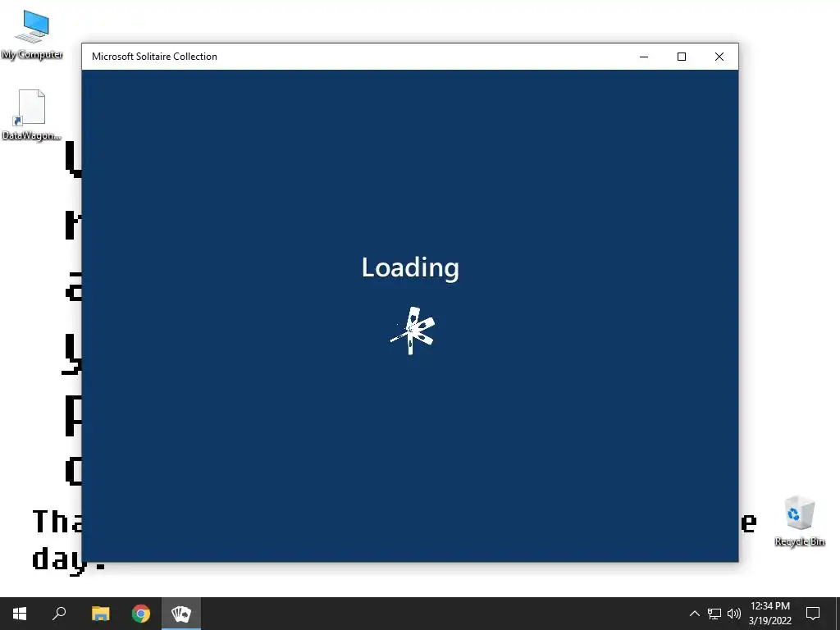Show hidden system tray icons
This screenshot has height=630, width=840.
(694, 614)
